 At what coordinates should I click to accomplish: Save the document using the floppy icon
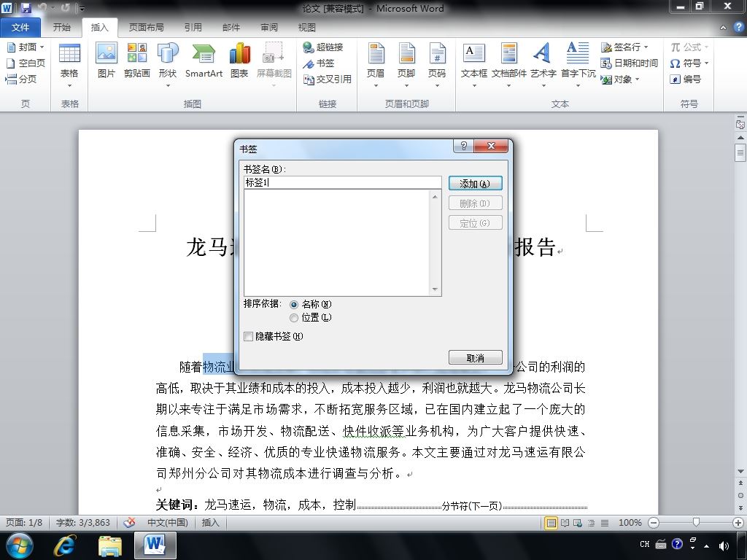click(26, 7)
